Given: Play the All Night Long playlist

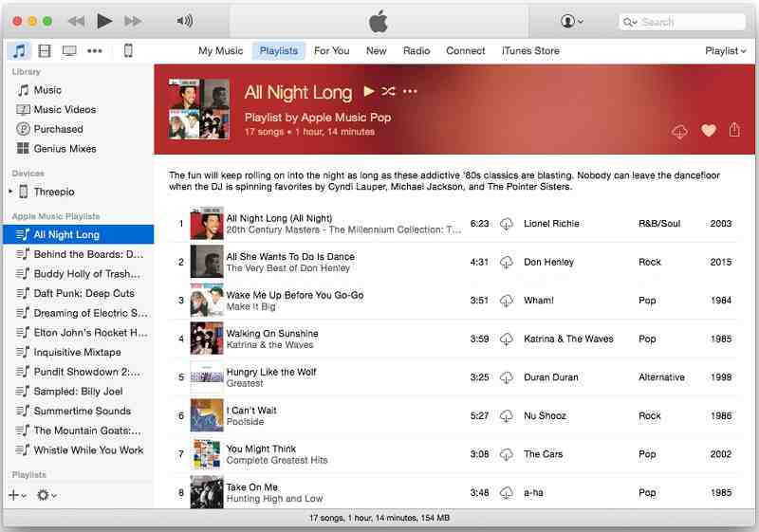Looking at the screenshot, I should click(369, 92).
